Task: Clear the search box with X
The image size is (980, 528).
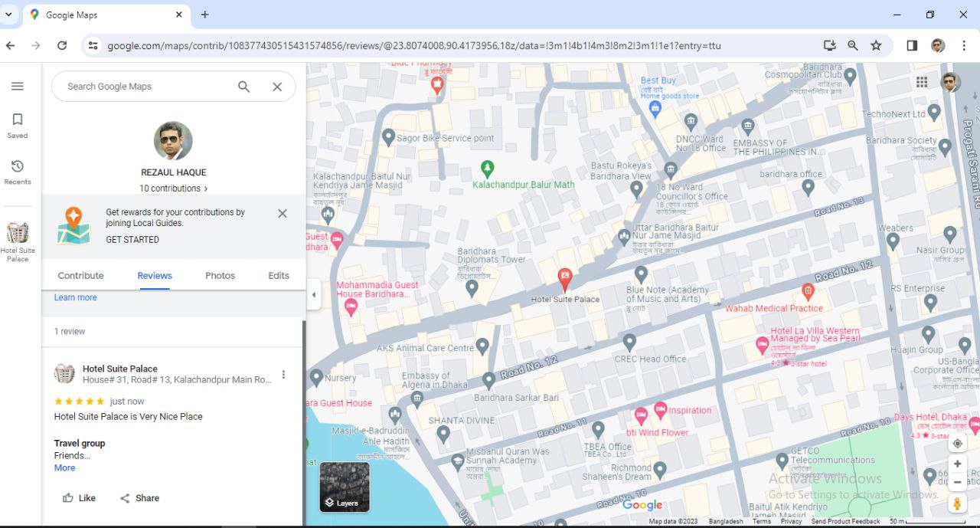Action: tap(277, 87)
